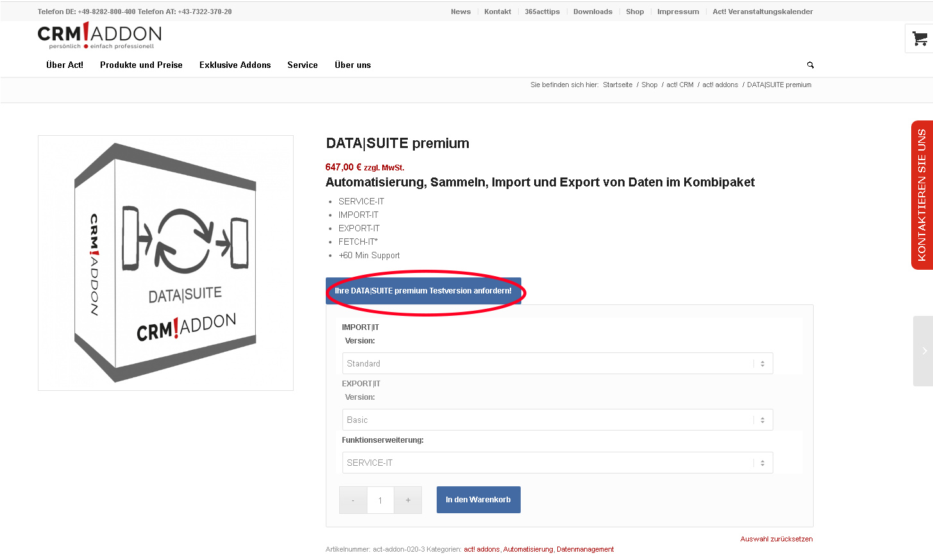
Task: Click the price 647,00 € text
Action: pos(343,167)
